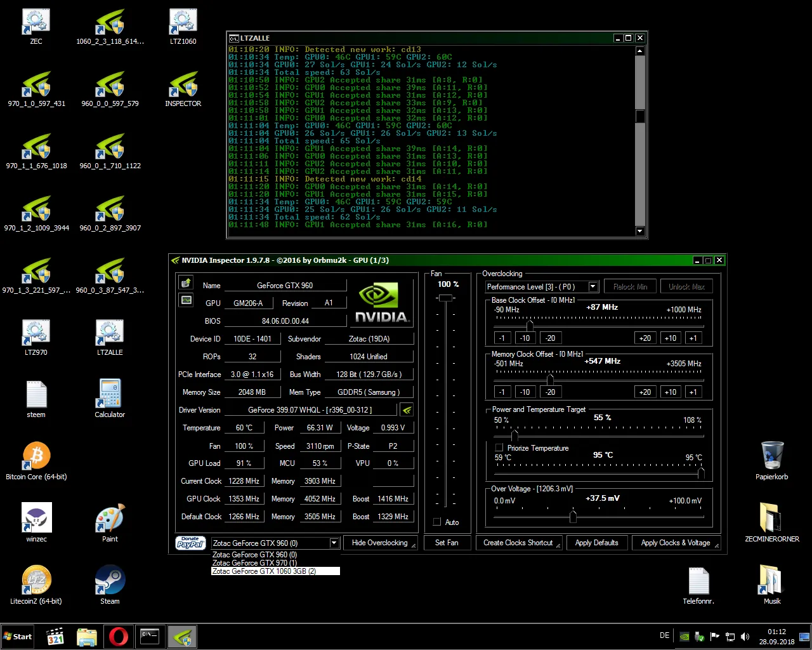
Task: Expand the GPU selection combo box arrow
Action: coord(334,543)
